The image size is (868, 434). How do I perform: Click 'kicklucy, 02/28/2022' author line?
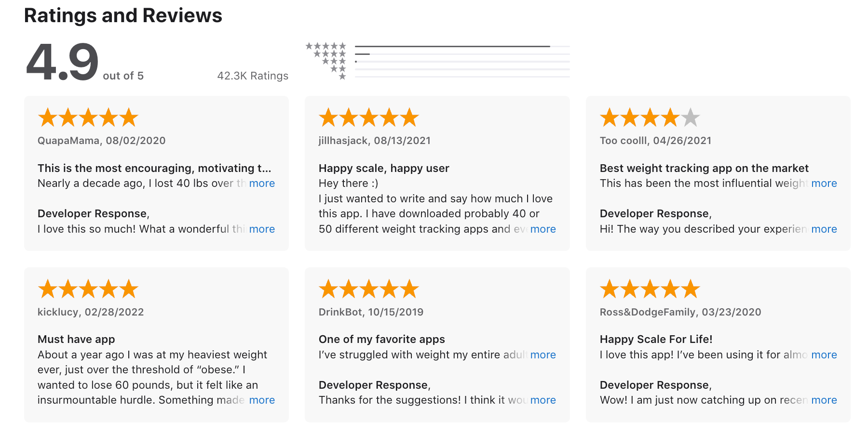tap(91, 312)
